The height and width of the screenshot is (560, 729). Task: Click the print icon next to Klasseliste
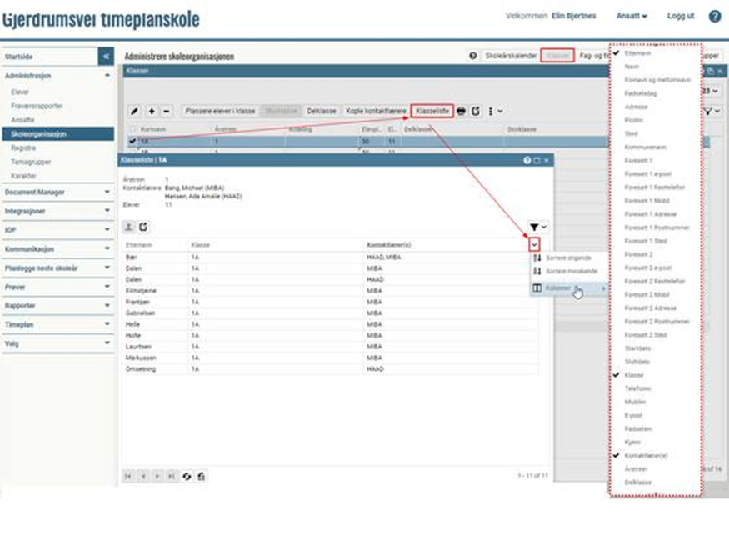click(x=461, y=111)
